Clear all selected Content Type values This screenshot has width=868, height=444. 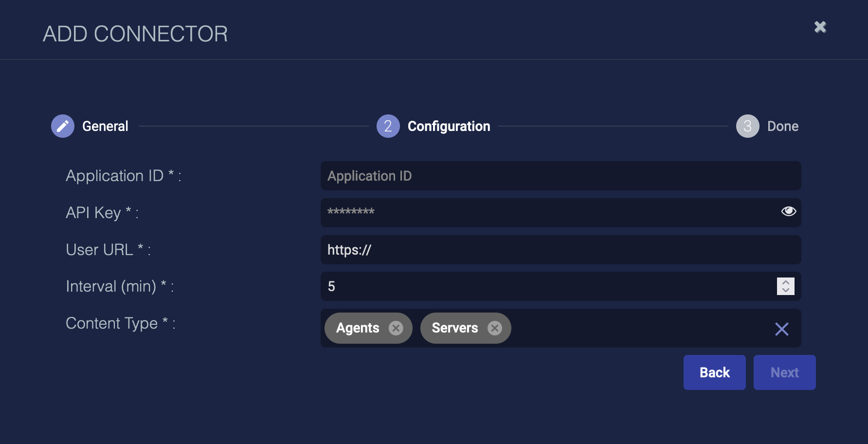[781, 329]
